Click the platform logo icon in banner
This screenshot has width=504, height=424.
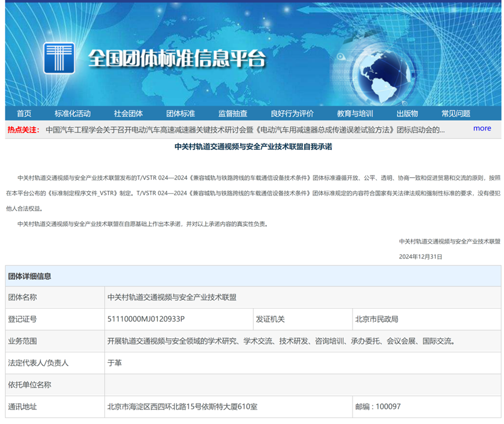coord(59,58)
